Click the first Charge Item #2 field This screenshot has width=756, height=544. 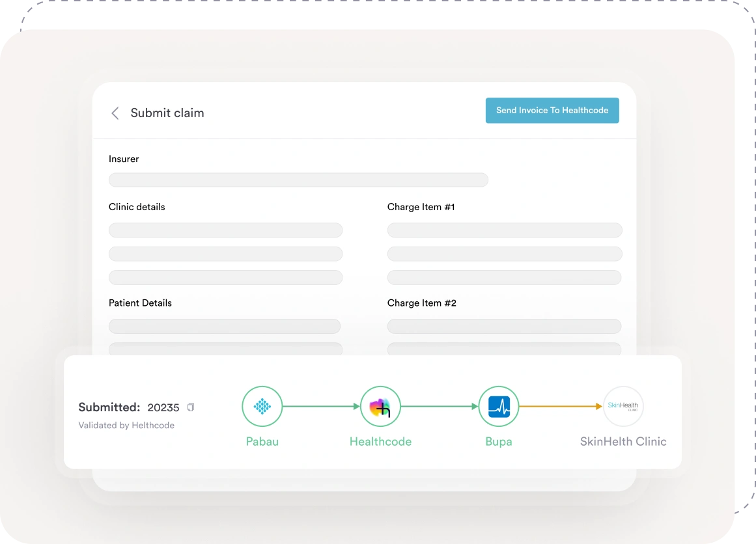click(505, 326)
